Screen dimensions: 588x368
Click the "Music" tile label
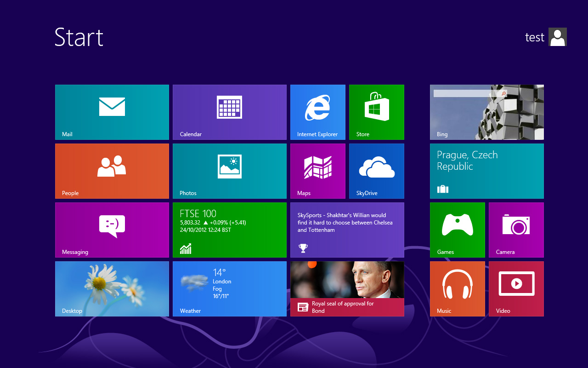(444, 311)
